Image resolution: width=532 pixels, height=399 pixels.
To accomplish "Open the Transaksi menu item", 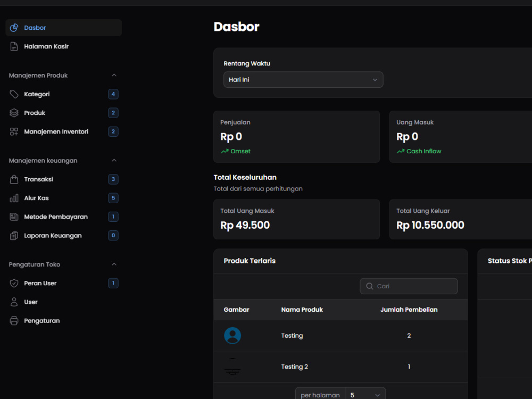I will point(64,179).
